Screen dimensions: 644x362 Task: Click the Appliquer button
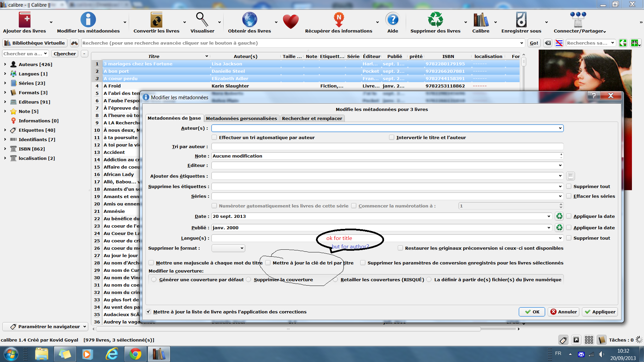pyautogui.click(x=600, y=312)
